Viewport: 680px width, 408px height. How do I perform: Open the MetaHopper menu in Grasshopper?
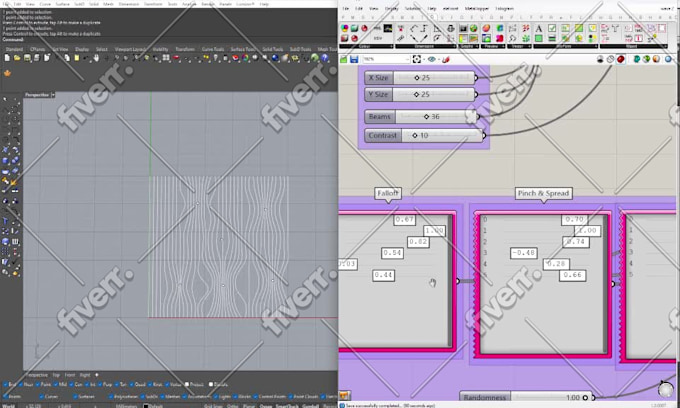click(x=477, y=8)
